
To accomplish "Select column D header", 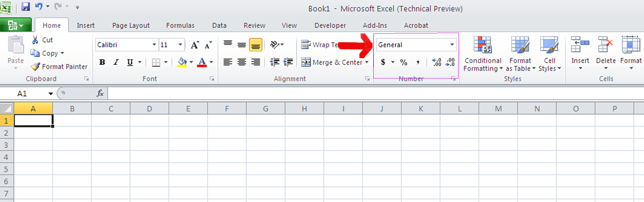I will (x=149, y=109).
